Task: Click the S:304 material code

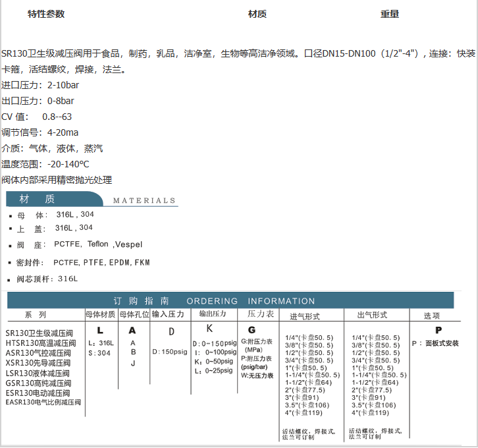Action: coord(99,353)
